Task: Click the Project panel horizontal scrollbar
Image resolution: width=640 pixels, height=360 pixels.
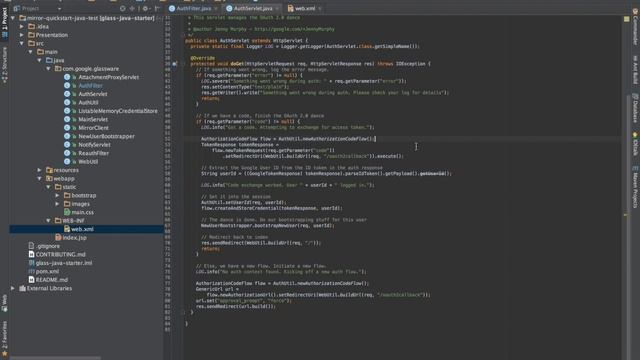Action: tap(55, 358)
